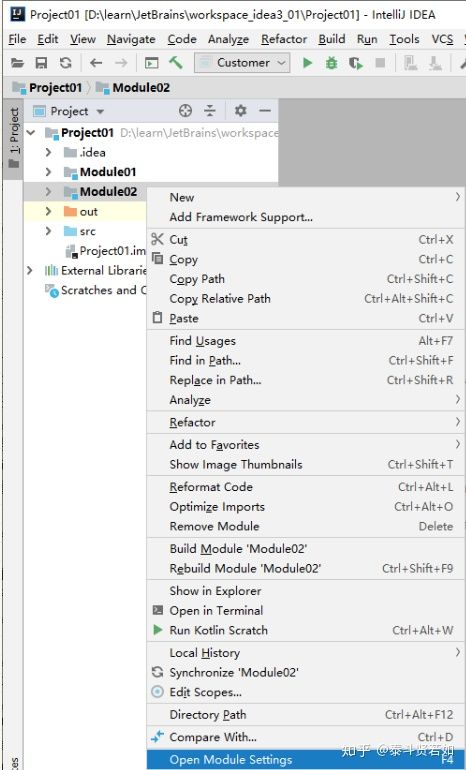The height and width of the screenshot is (770, 466).
Task: Click the Build Project hammer icon
Action: coord(175,63)
